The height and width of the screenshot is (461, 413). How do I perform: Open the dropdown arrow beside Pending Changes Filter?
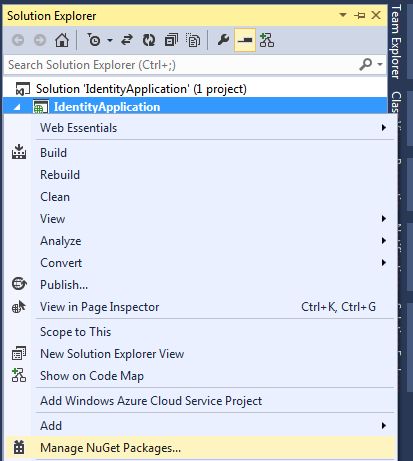pyautogui.click(x=110, y=41)
